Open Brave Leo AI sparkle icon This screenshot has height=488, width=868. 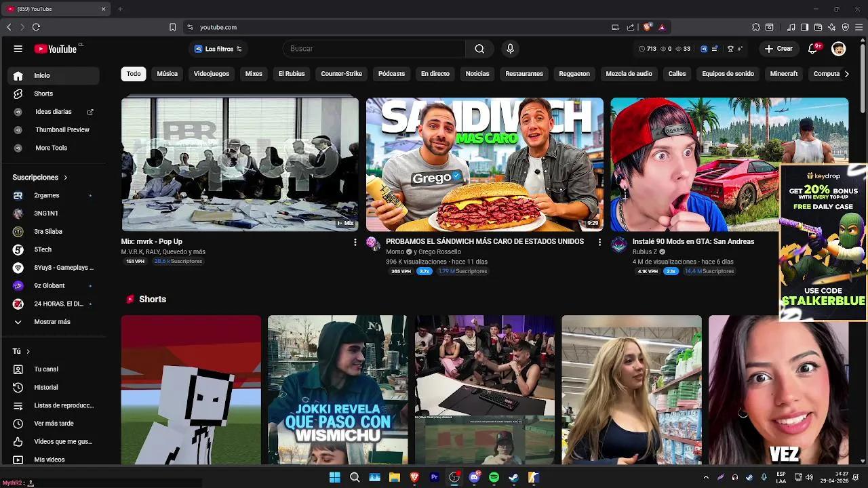[831, 27]
